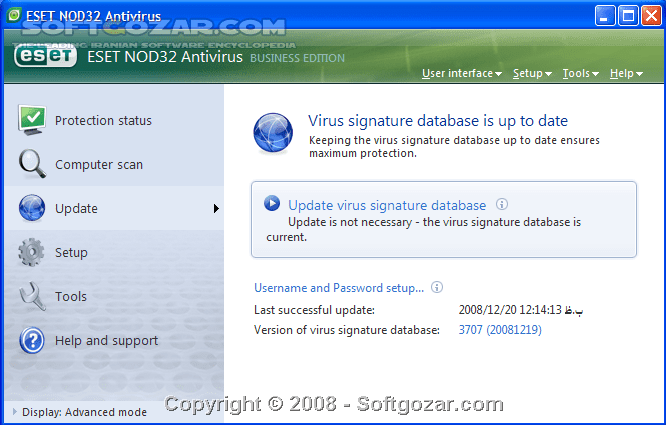Click the Computer scan magnifier icon
Screen dimensions: 666x425
pos(32,164)
